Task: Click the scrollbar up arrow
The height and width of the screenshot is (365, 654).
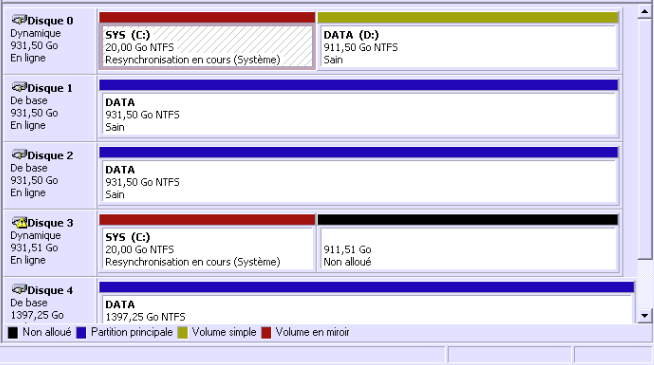Action: 645,12
